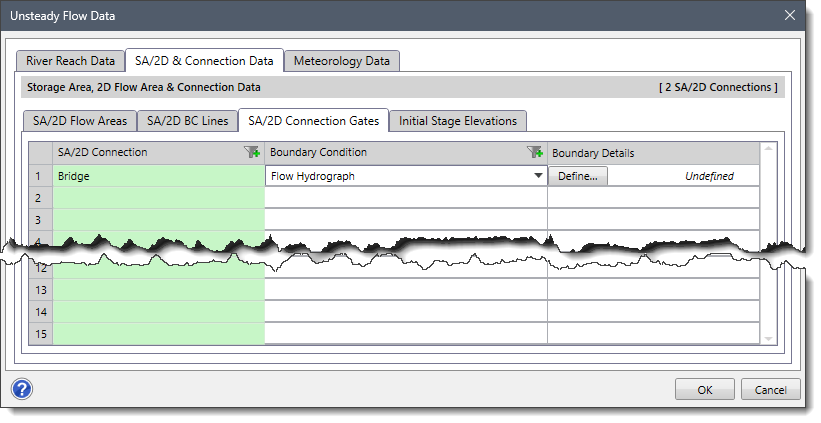
Task: Click the filter icon in SA/2D Connection column
Action: [252, 153]
